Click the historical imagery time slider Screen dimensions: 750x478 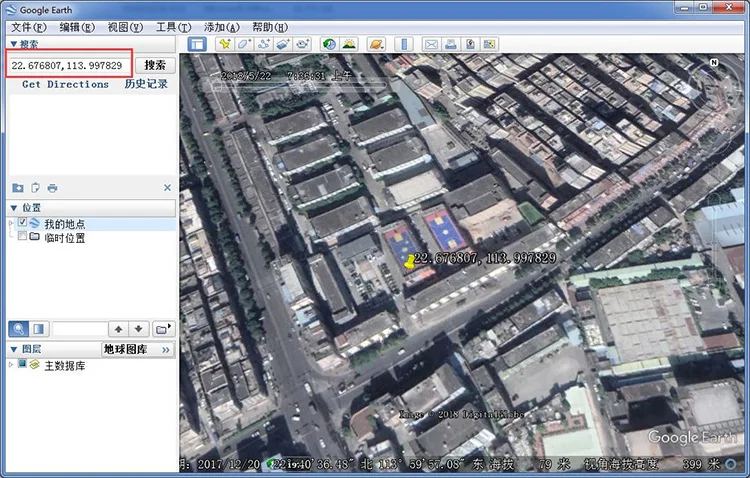(300, 87)
